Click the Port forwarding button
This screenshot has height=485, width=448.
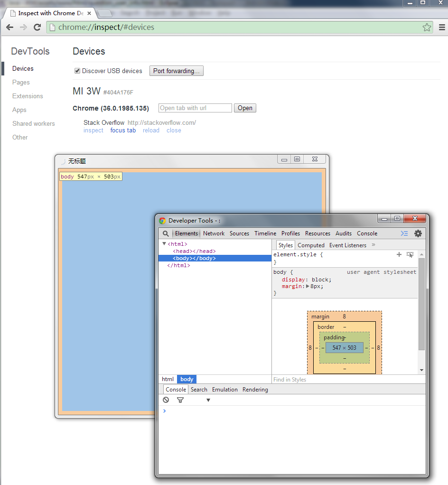click(x=177, y=71)
